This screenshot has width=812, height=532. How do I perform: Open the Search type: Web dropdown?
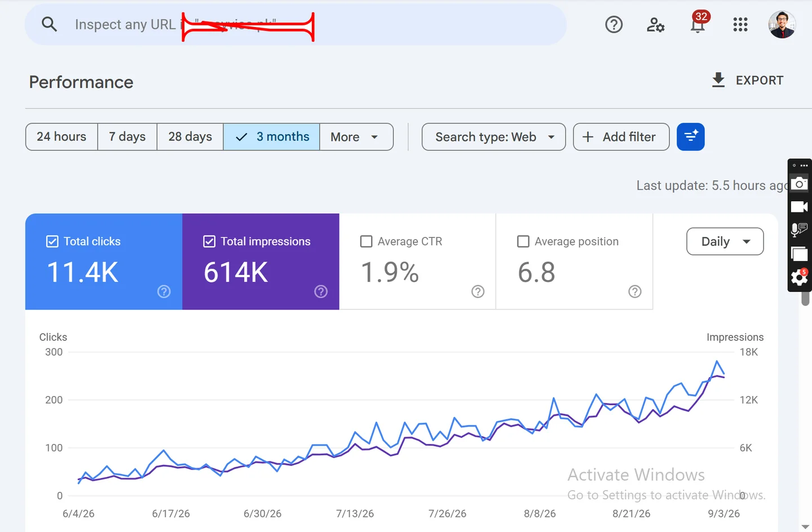click(x=493, y=137)
